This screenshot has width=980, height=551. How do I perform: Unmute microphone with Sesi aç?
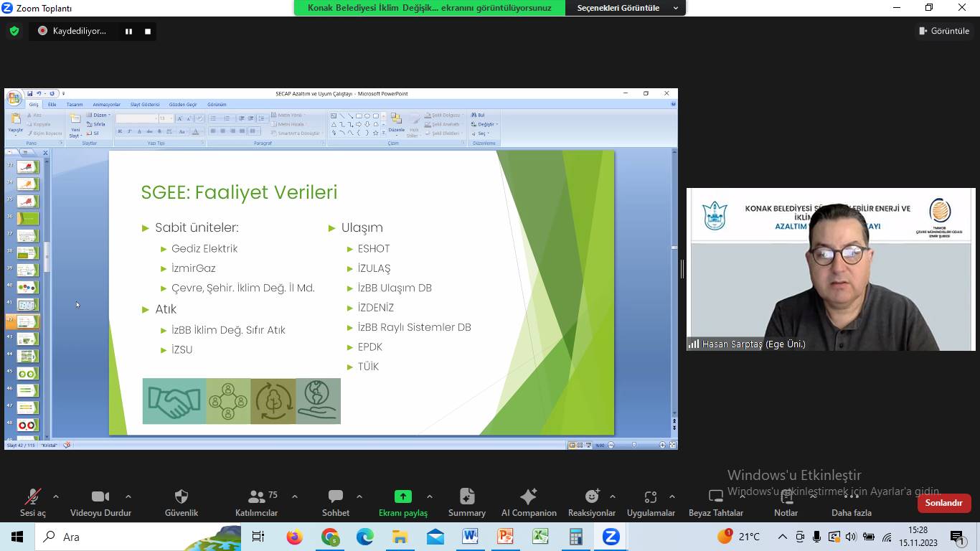point(32,502)
